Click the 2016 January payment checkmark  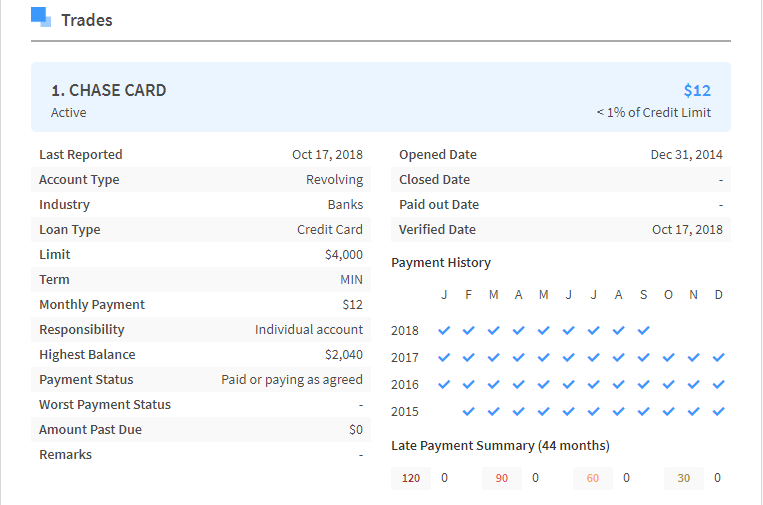pyautogui.click(x=444, y=384)
